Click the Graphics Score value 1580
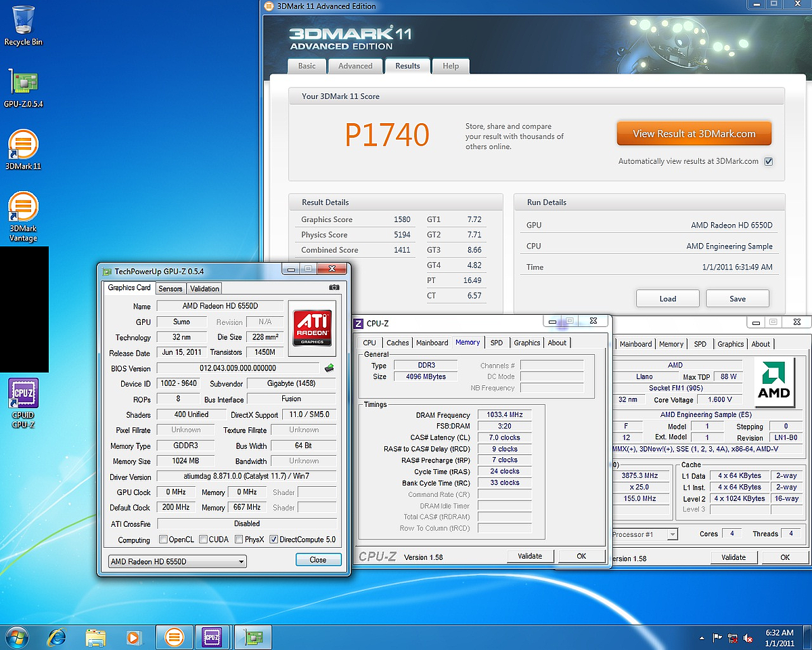This screenshot has width=812, height=650. [x=402, y=219]
